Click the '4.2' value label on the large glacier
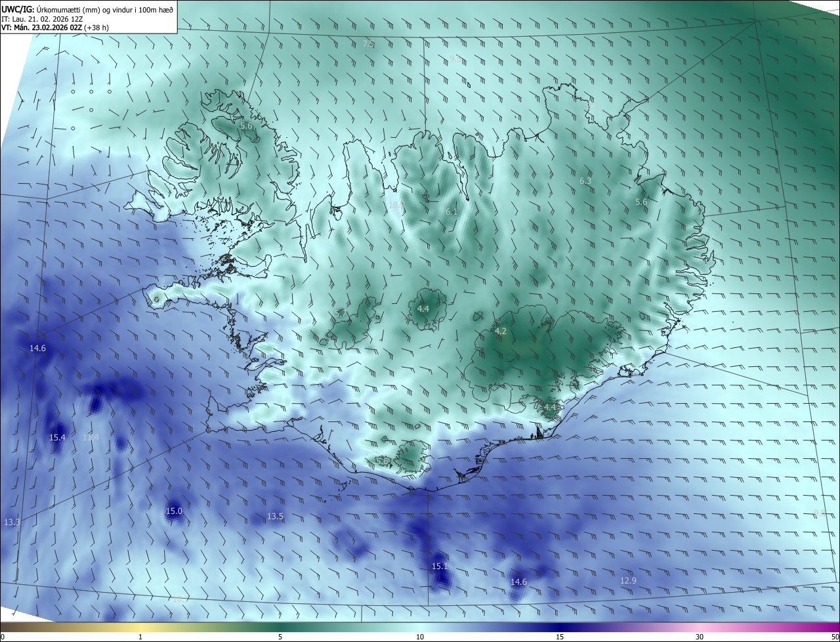The height and width of the screenshot is (642, 840). (x=501, y=332)
